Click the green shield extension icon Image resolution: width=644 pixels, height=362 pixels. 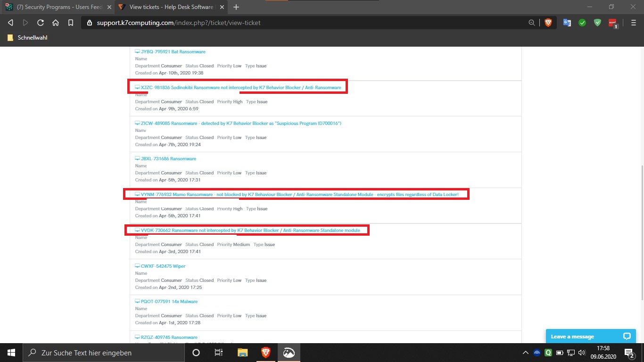597,23
